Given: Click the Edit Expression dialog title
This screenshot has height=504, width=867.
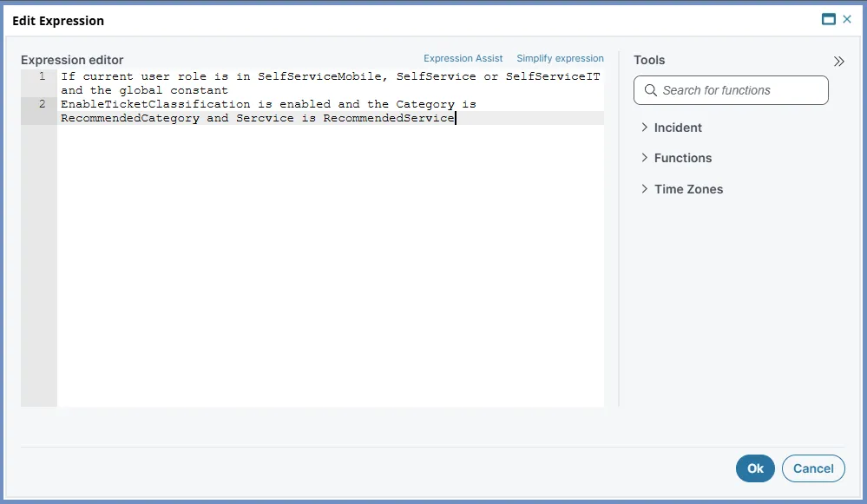Looking at the screenshot, I should (x=58, y=21).
